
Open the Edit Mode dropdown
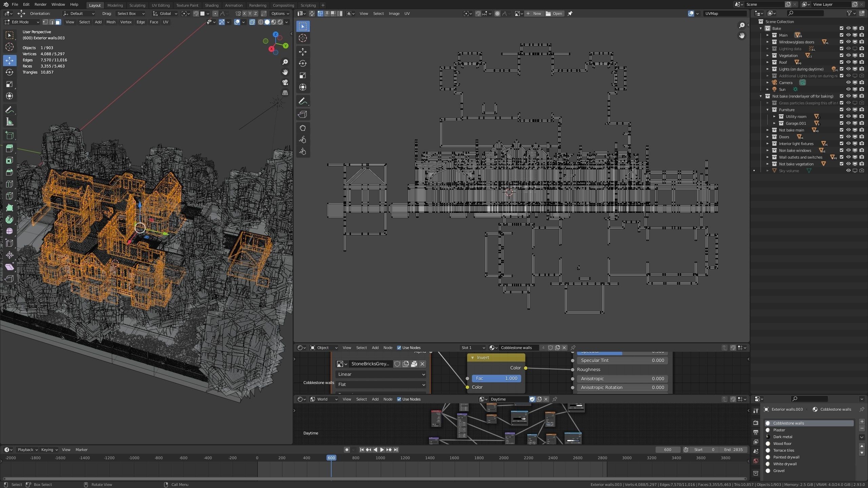point(22,22)
